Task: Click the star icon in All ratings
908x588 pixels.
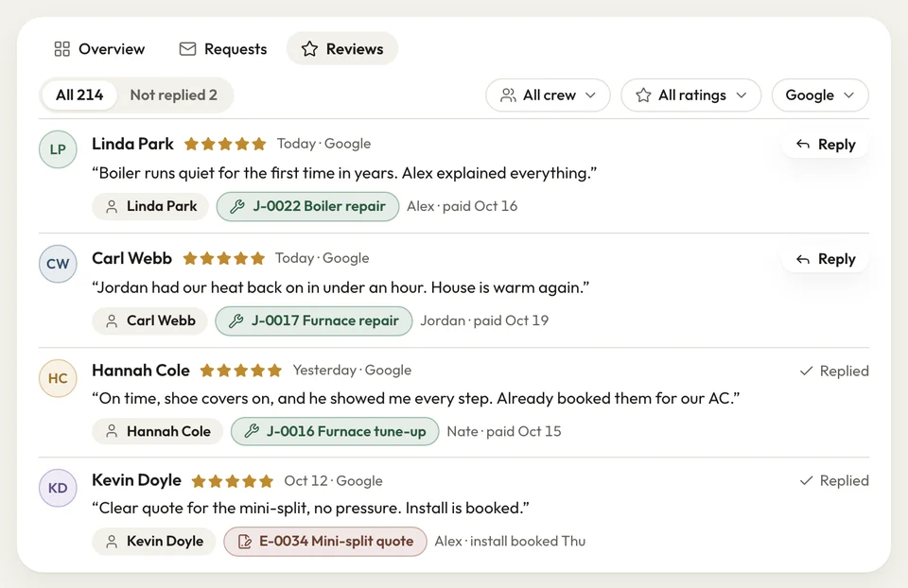Action: pyautogui.click(x=643, y=95)
